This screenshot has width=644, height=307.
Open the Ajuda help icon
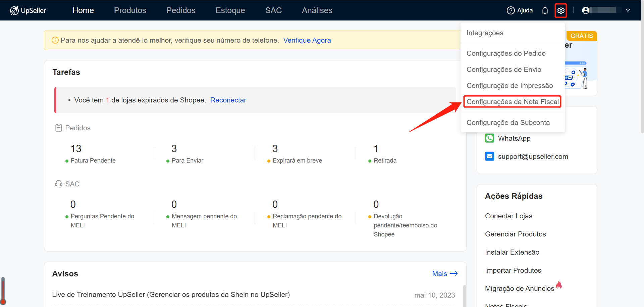point(511,10)
